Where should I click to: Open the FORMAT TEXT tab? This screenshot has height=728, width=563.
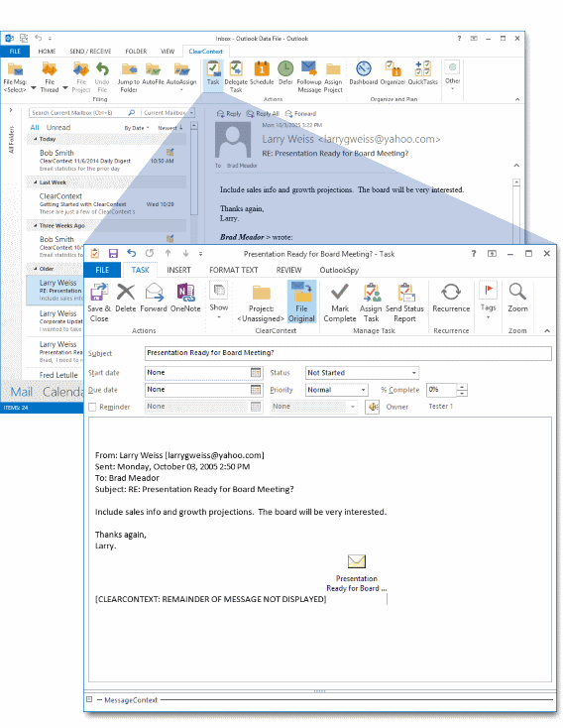(234, 270)
